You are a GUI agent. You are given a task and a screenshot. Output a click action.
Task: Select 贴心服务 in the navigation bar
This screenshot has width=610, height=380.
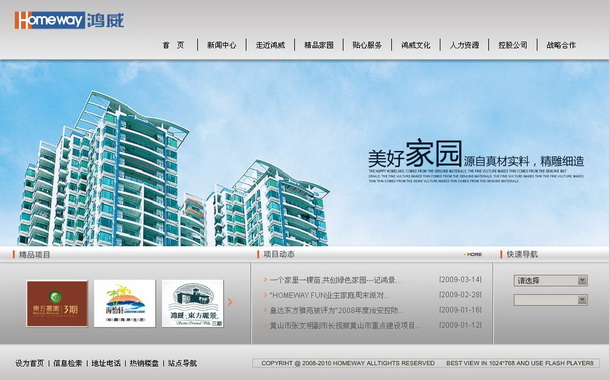click(367, 45)
